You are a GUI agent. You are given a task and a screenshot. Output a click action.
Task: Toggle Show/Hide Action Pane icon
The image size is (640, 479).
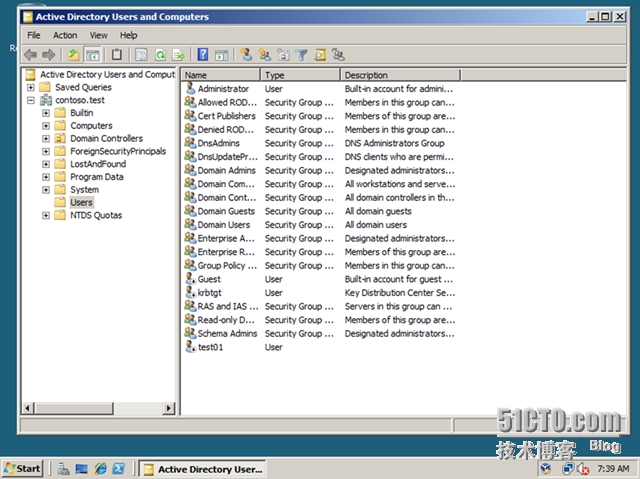[x=221, y=55]
